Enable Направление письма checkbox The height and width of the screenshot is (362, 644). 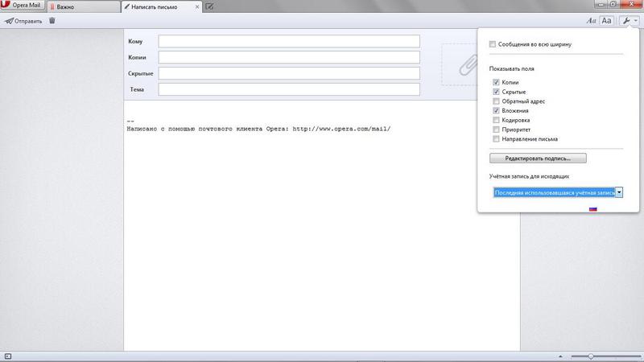click(x=496, y=138)
